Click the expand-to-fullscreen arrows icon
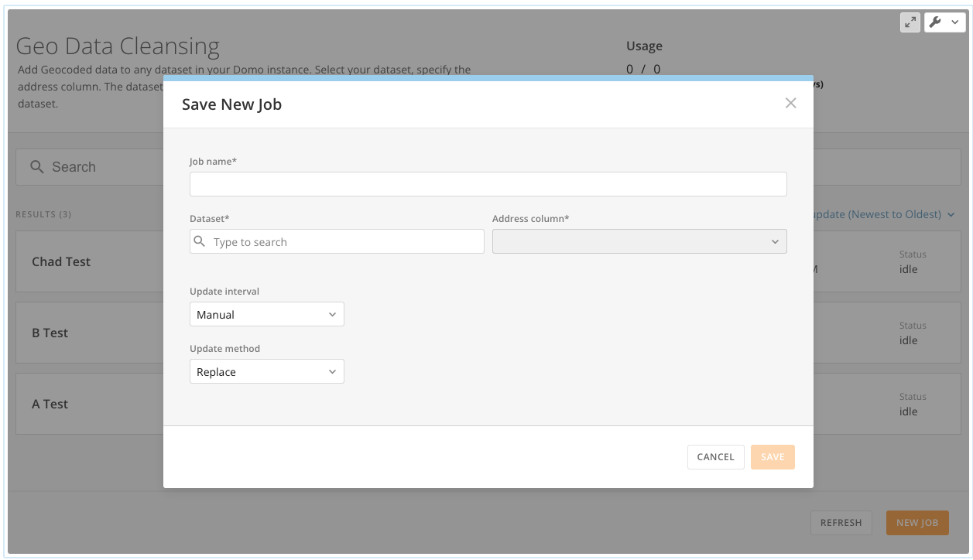Screen dimensions: 973x560 pyautogui.click(x=910, y=22)
